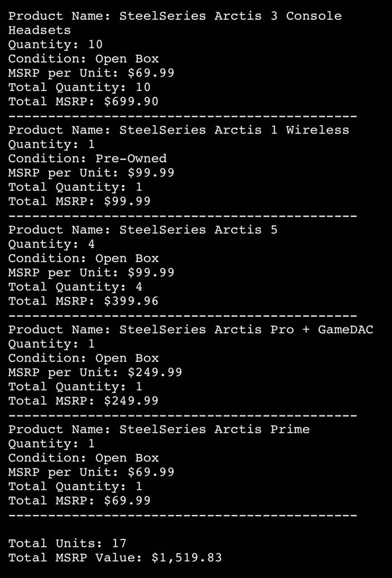Select the Total MSRP Value $1,519.83 line

[x=115, y=558]
